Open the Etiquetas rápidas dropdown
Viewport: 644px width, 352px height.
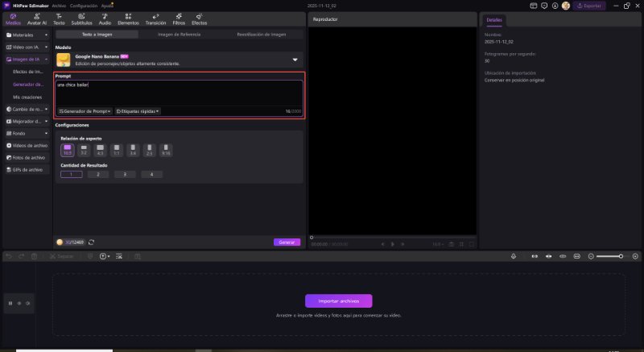(x=138, y=111)
